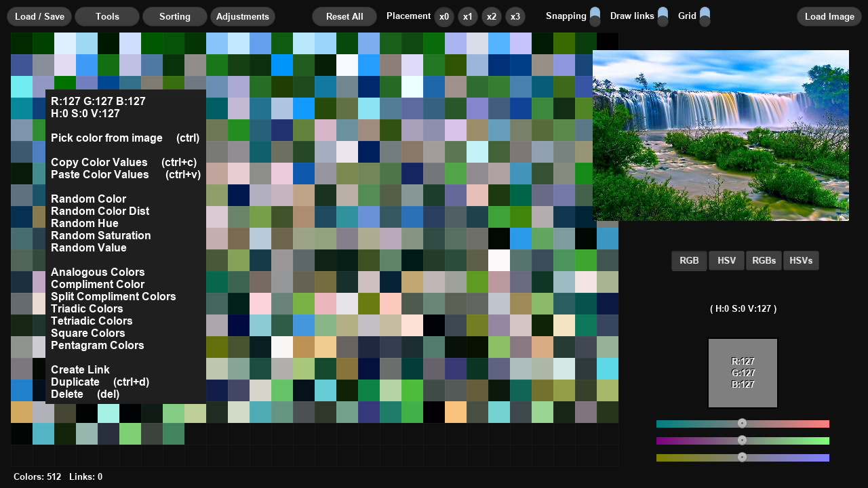Image resolution: width=868 pixels, height=488 pixels.
Task: Select the HSVs mode tab
Action: (x=801, y=260)
